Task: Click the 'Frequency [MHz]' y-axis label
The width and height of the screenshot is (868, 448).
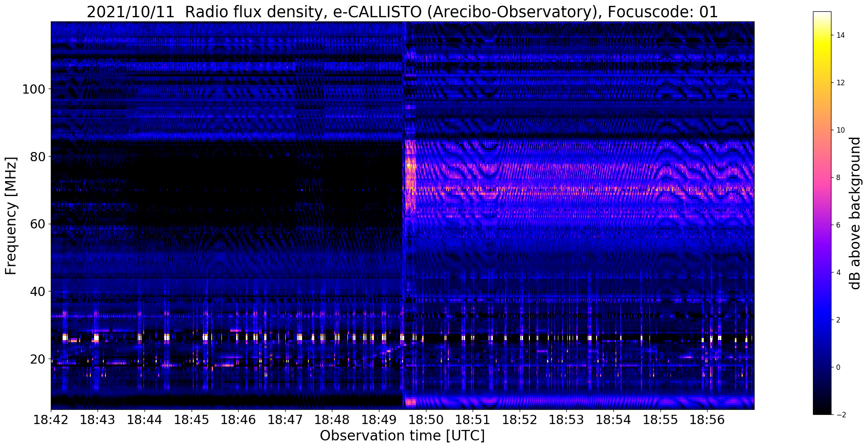Action: point(11,216)
